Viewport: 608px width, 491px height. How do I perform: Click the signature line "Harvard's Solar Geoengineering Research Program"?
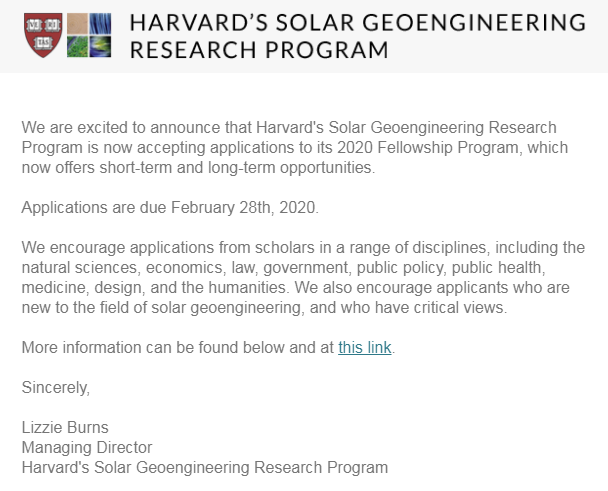pyautogui.click(x=204, y=467)
